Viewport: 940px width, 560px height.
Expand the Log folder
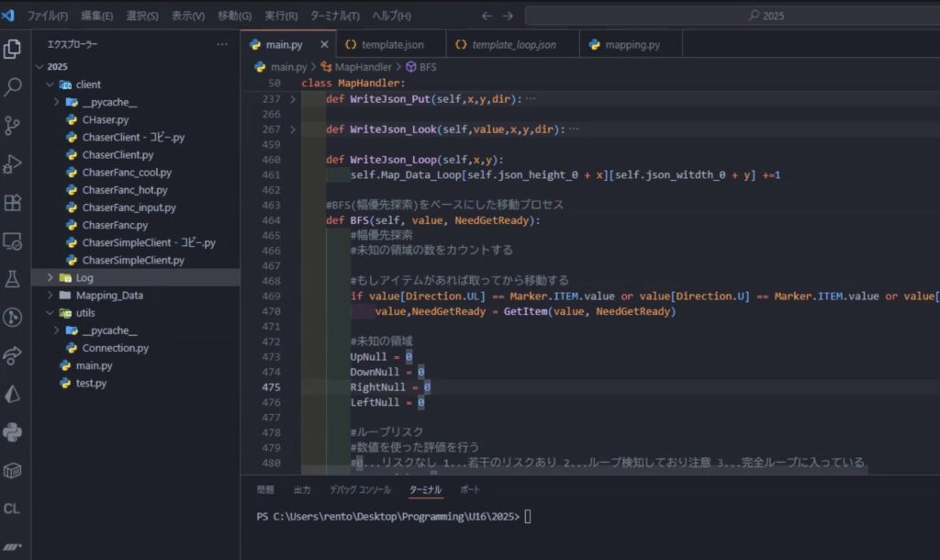coord(84,277)
